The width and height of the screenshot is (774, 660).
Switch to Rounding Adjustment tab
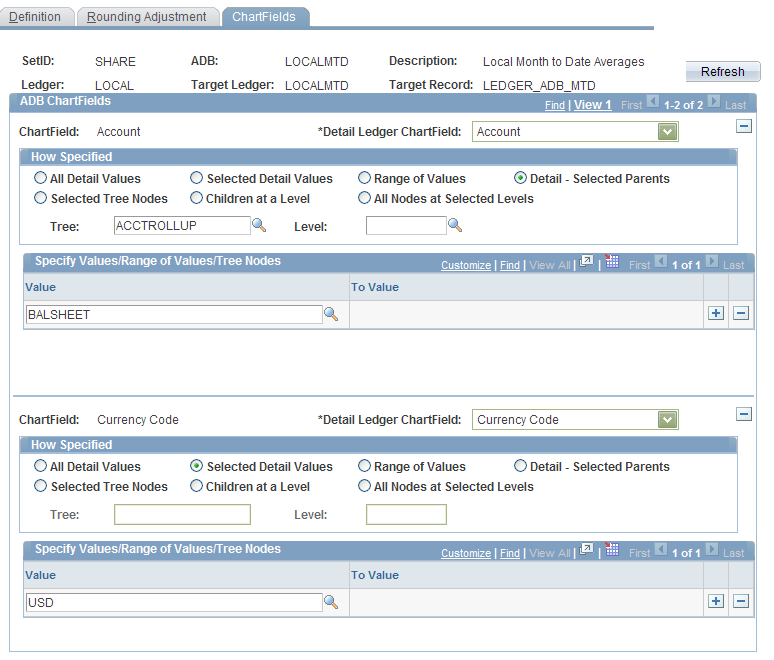pyautogui.click(x=147, y=17)
